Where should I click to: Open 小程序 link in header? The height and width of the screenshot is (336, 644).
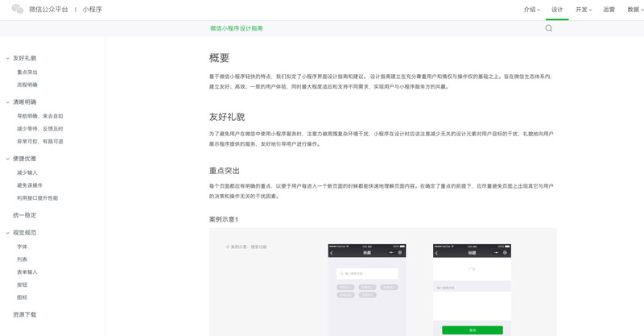92,10
